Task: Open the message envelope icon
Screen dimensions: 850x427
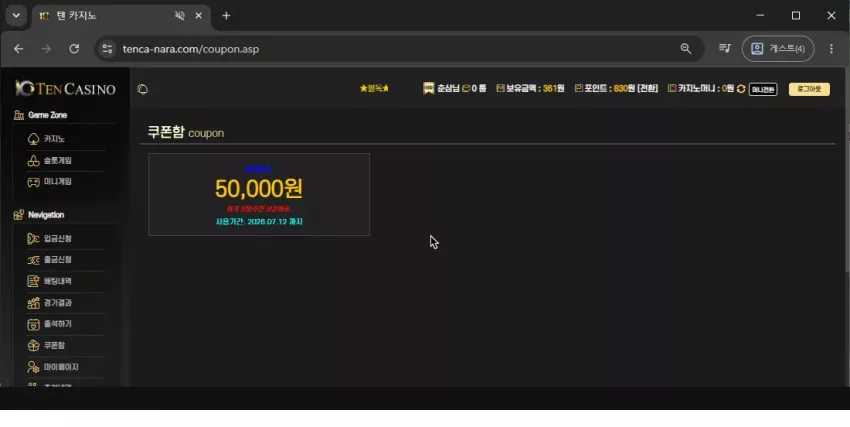Action: pyautogui.click(x=466, y=88)
